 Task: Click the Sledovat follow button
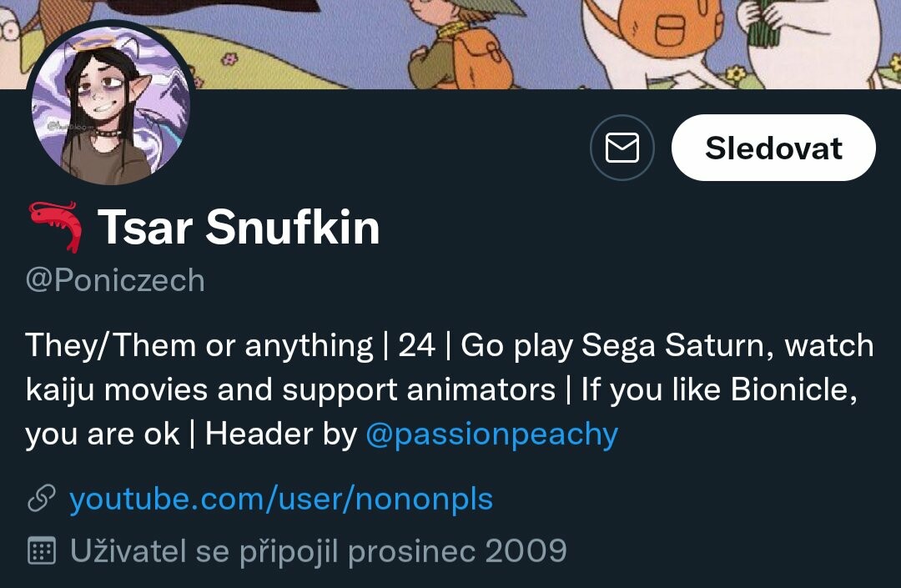click(x=773, y=148)
